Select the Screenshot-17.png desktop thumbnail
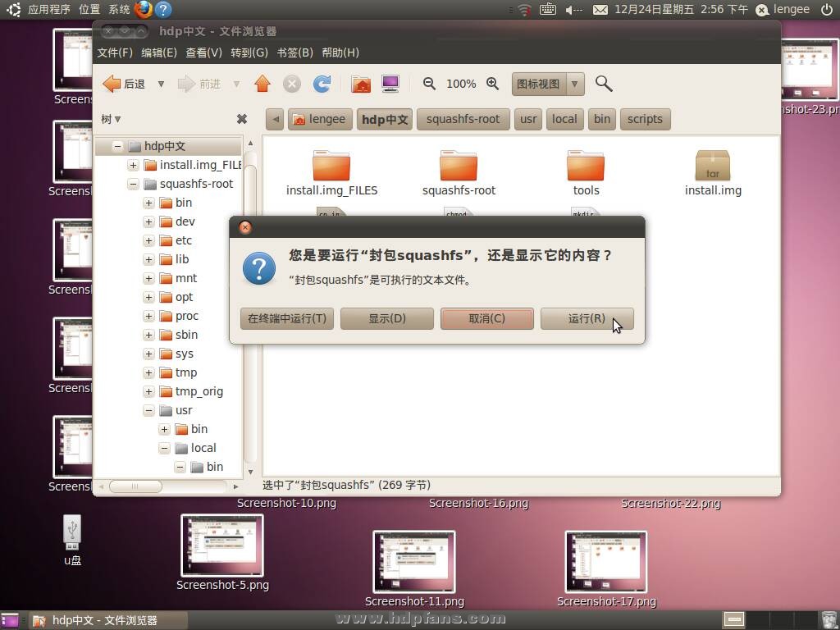Image resolution: width=840 pixels, height=630 pixels. (x=606, y=561)
